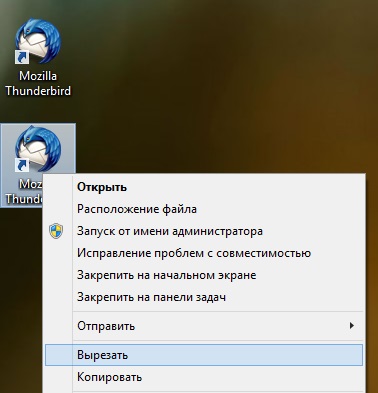Choose Вырезать from the context menu
Screen dimensions: 378x393
tap(204, 355)
